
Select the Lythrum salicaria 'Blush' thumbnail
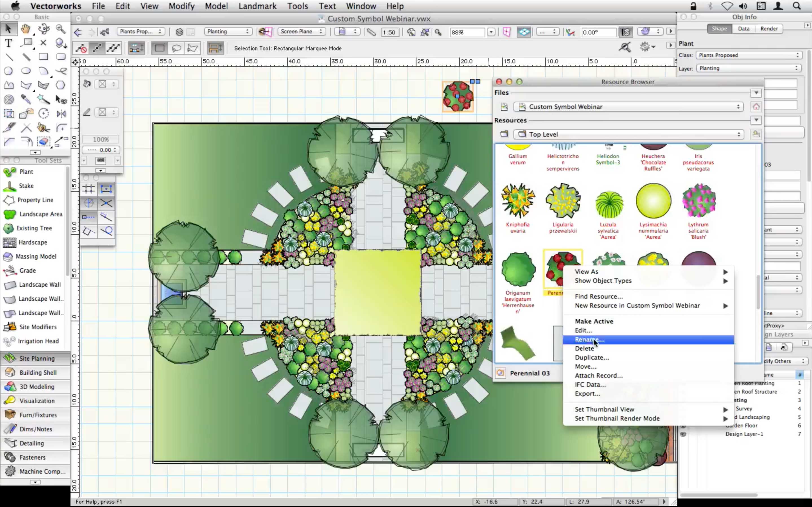(699, 200)
